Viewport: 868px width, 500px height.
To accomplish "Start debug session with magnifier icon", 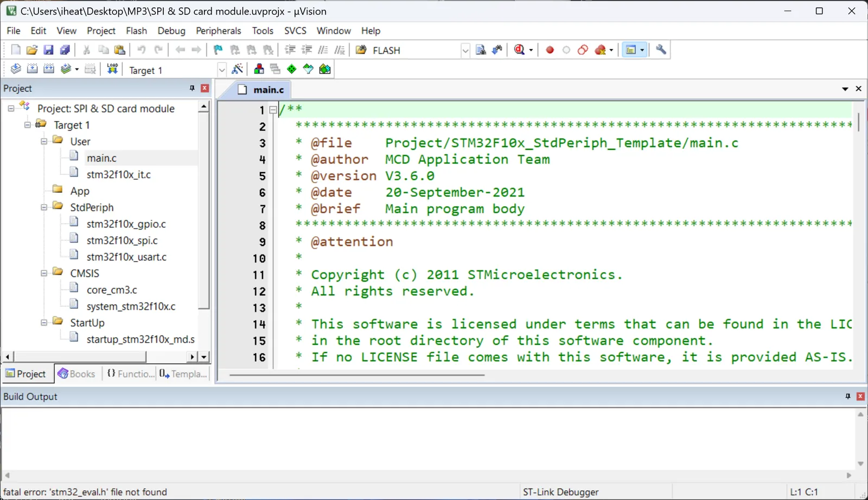I will (x=520, y=50).
